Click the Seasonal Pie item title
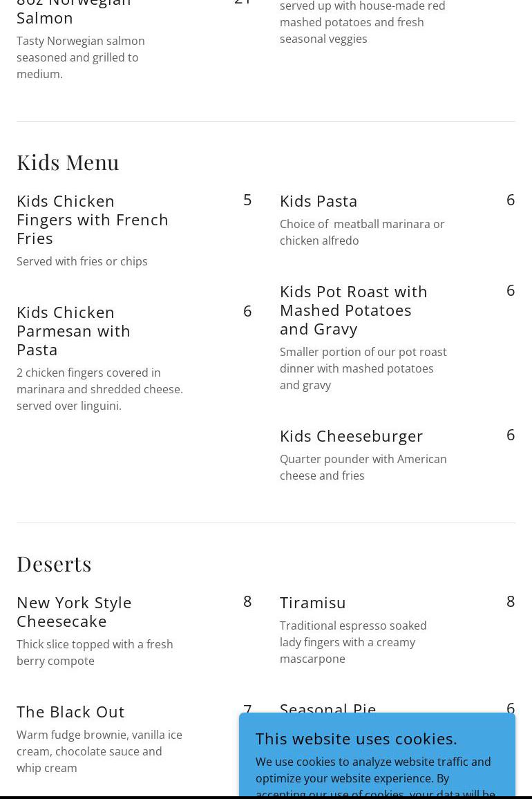 (x=327, y=707)
